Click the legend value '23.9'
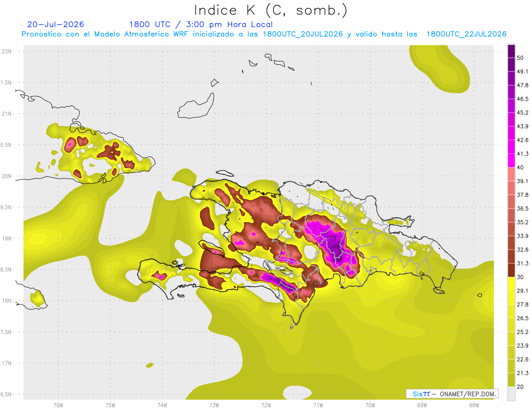Image resolution: width=532 pixels, height=411 pixels. 523,345
